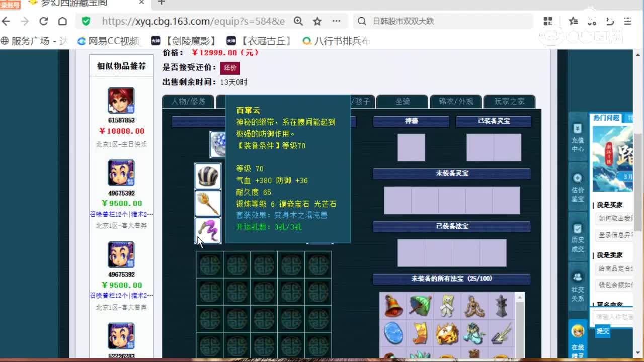Click the 未装备的所有法宝 (25/100) header

pos(452,279)
